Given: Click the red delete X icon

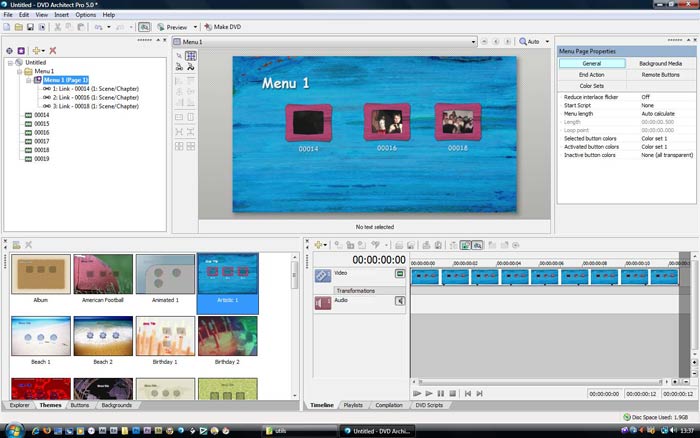Looking at the screenshot, I should point(52,50).
